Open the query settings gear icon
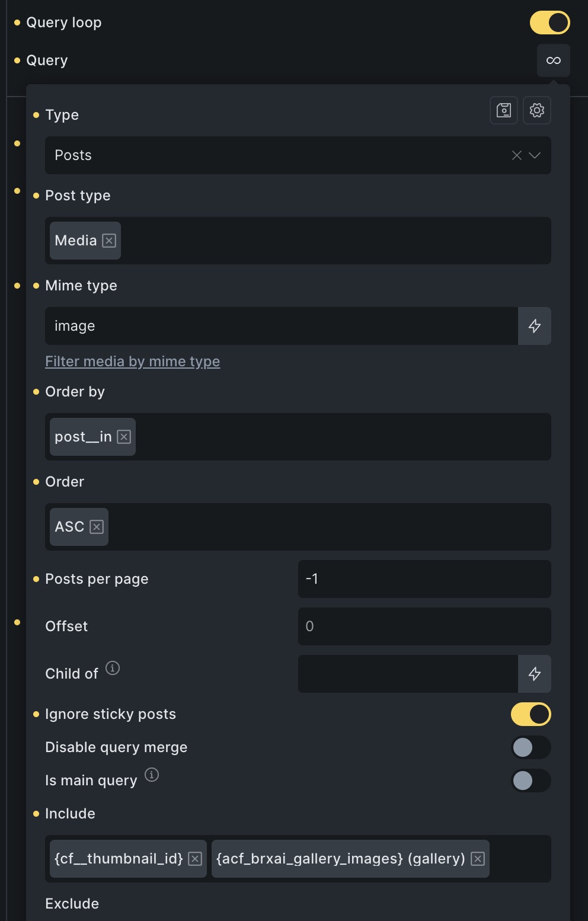 pyautogui.click(x=537, y=110)
